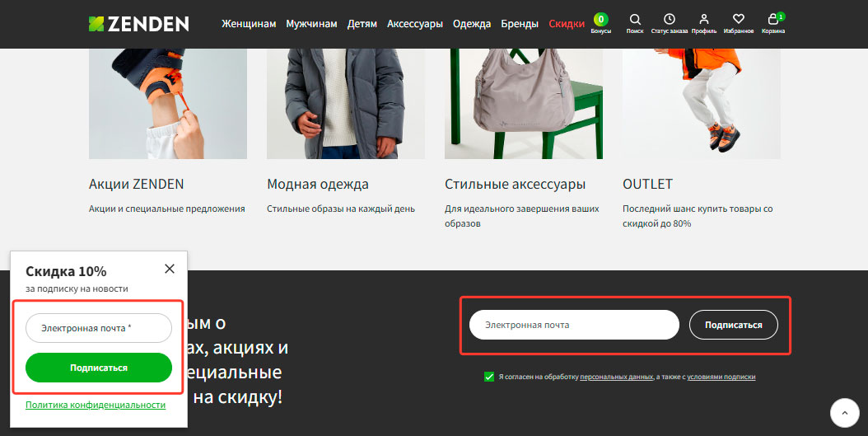Click the Стильные аксессуары heading
The height and width of the screenshot is (436, 868).
(x=515, y=185)
